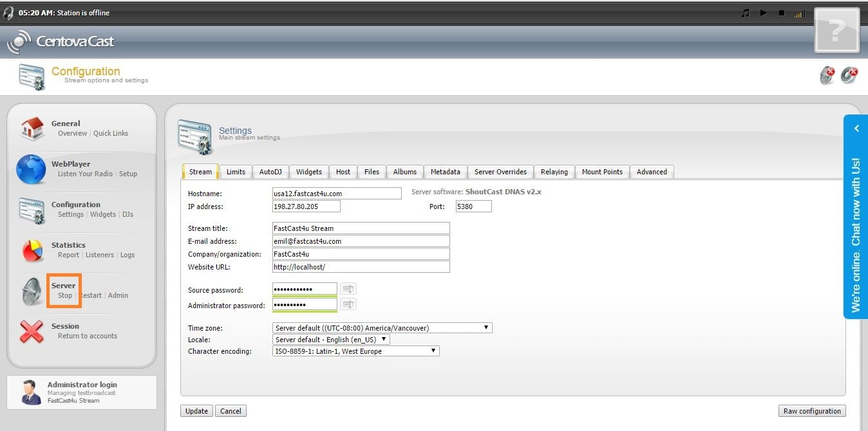The image size is (868, 431).
Task: Click the headphones icon beside the station status
Action: tap(8, 13)
